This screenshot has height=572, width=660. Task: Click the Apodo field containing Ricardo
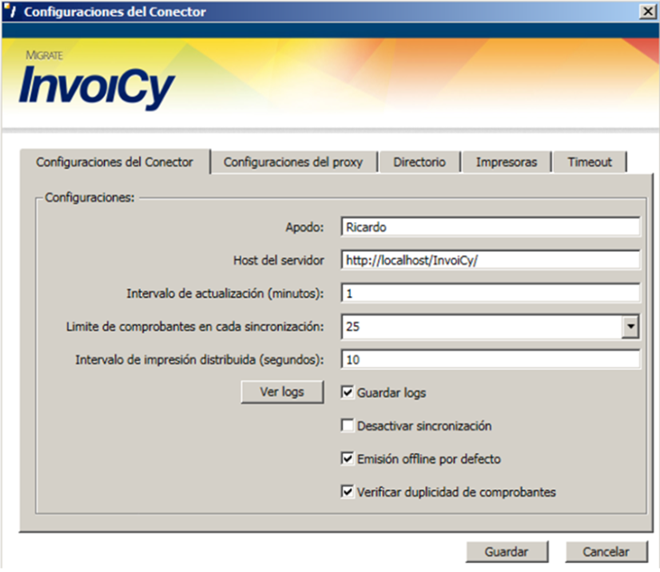click(x=490, y=227)
